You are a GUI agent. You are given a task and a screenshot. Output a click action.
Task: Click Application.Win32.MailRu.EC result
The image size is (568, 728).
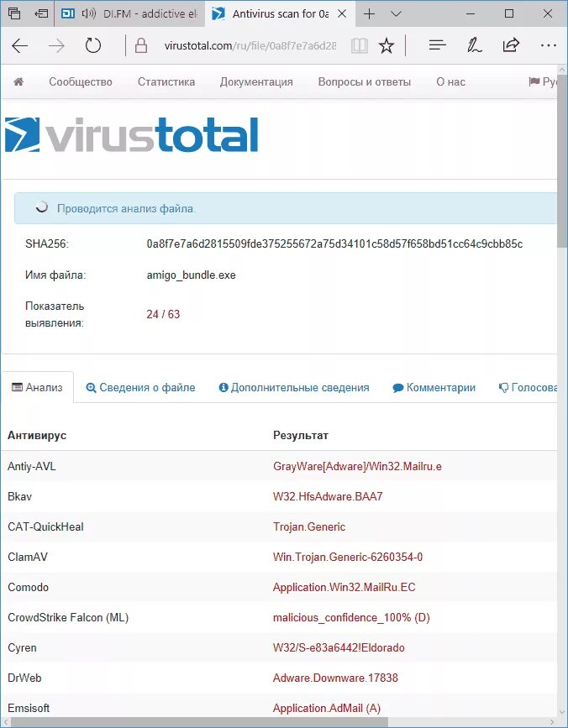pos(344,587)
